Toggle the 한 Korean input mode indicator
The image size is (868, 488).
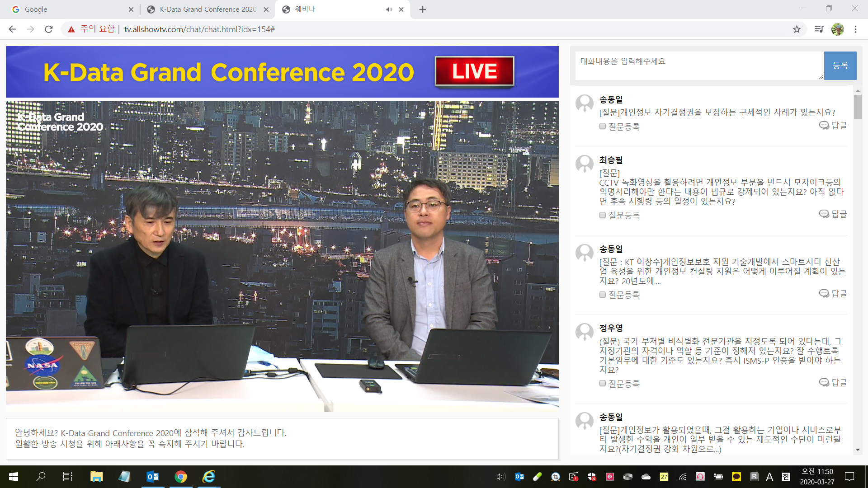(786, 477)
